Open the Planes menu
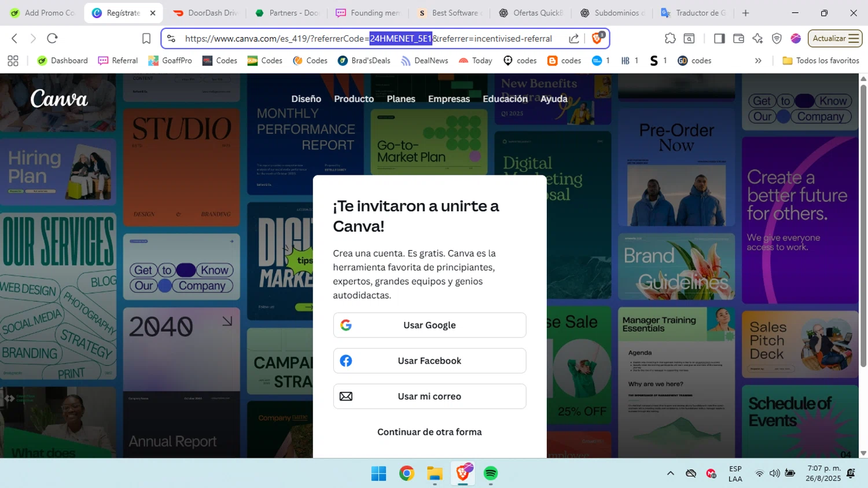 pos(401,99)
